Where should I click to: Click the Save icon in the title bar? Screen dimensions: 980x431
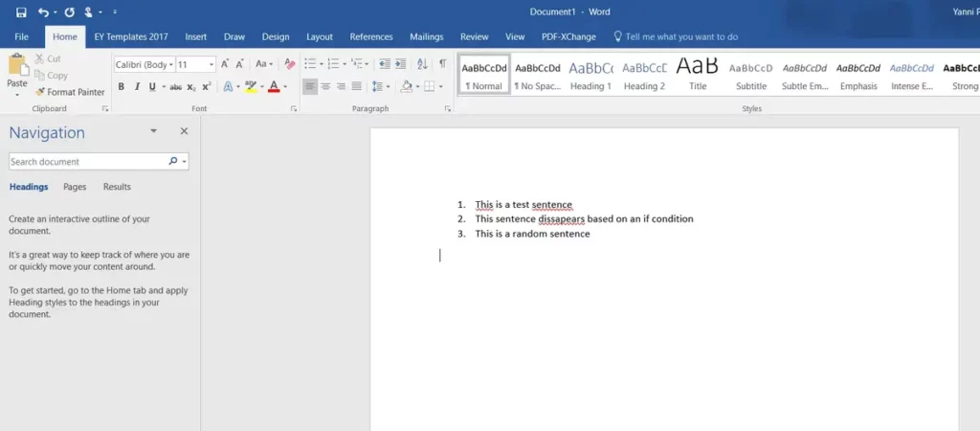coord(21,11)
